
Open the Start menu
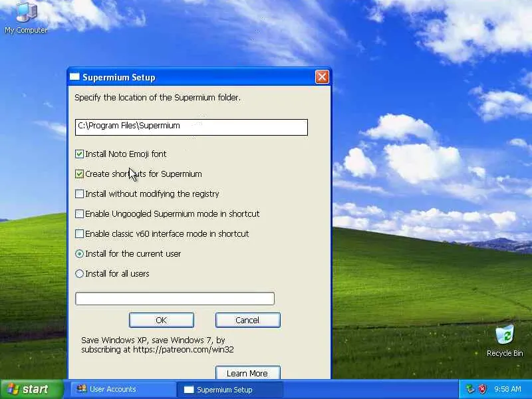pos(31,389)
